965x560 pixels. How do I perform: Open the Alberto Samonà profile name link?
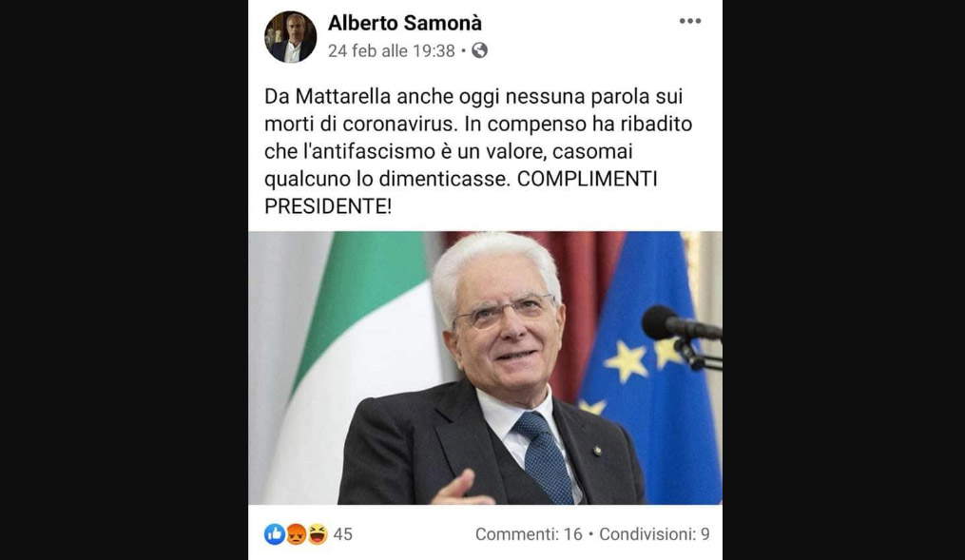(x=405, y=23)
